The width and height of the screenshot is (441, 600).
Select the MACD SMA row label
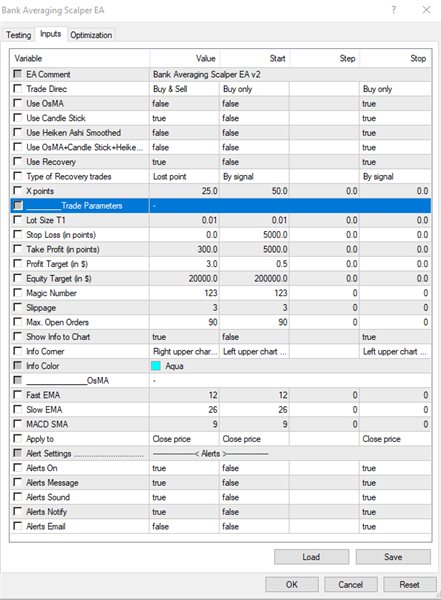[47, 424]
